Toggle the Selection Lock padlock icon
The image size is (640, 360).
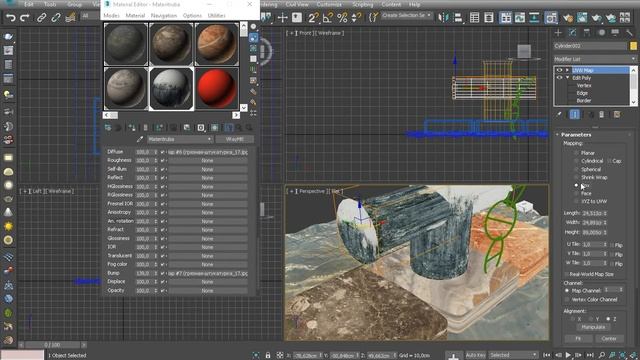268,355
